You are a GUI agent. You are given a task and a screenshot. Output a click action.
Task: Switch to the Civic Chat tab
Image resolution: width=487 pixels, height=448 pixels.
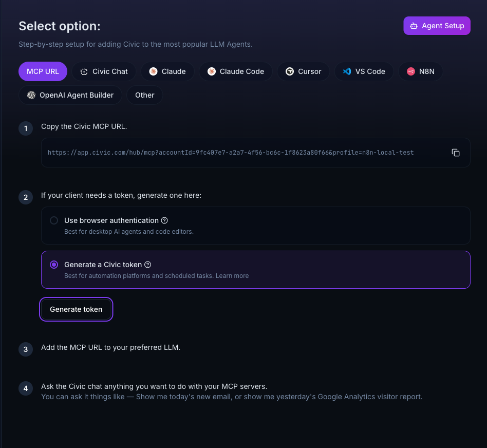(104, 71)
